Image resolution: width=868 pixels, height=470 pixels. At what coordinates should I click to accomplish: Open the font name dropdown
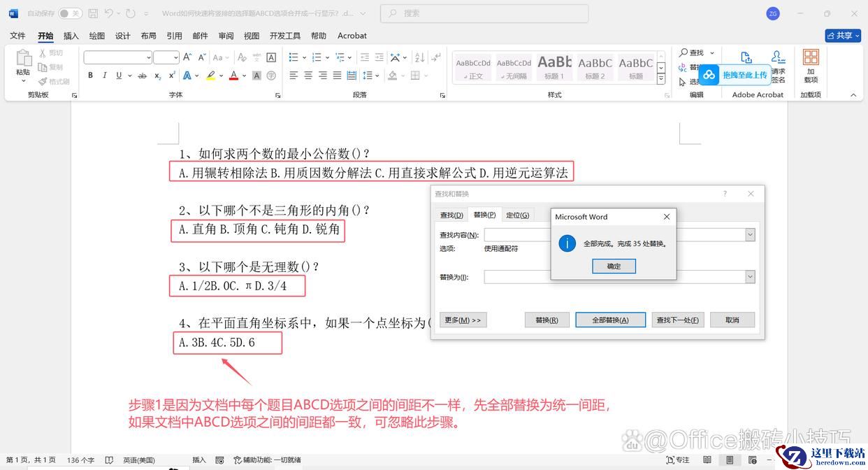pos(148,57)
